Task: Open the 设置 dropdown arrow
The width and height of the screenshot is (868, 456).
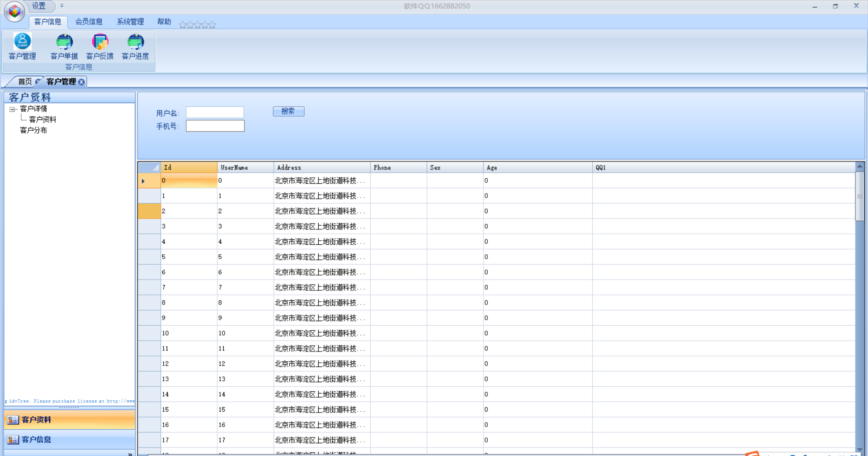Action: 61,6
